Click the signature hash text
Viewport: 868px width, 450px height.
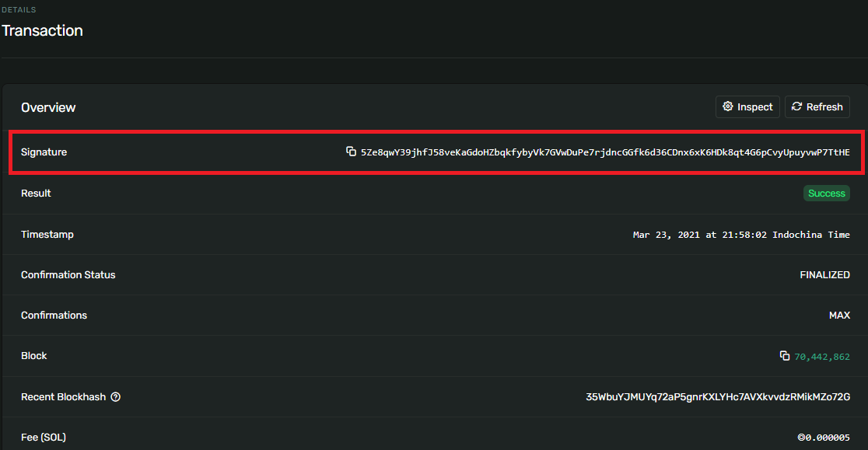click(605, 152)
